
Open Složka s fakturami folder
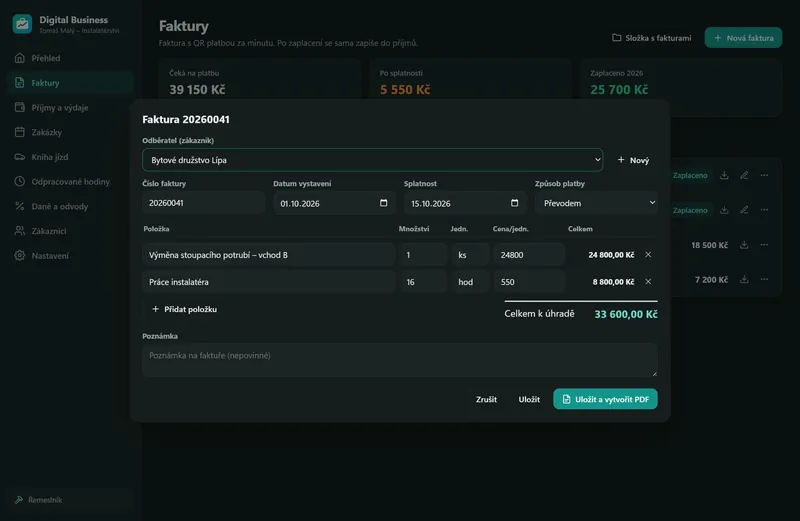coord(652,38)
